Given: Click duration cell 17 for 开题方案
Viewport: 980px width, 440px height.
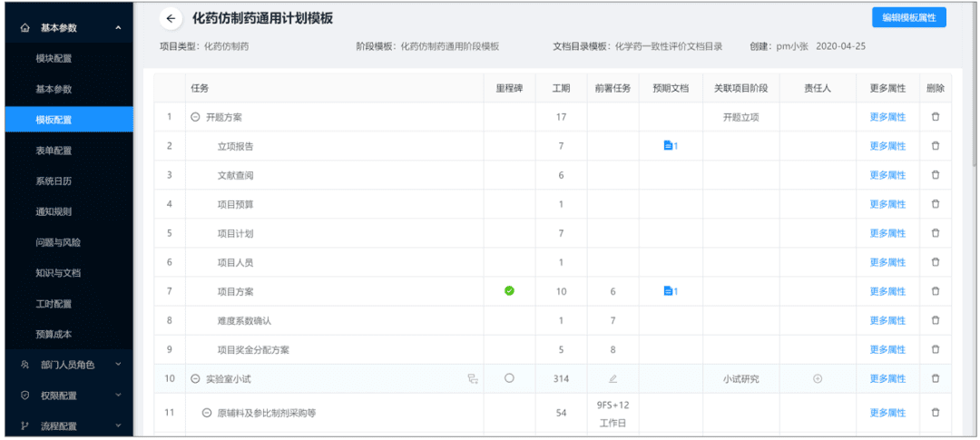Looking at the screenshot, I should click(562, 117).
